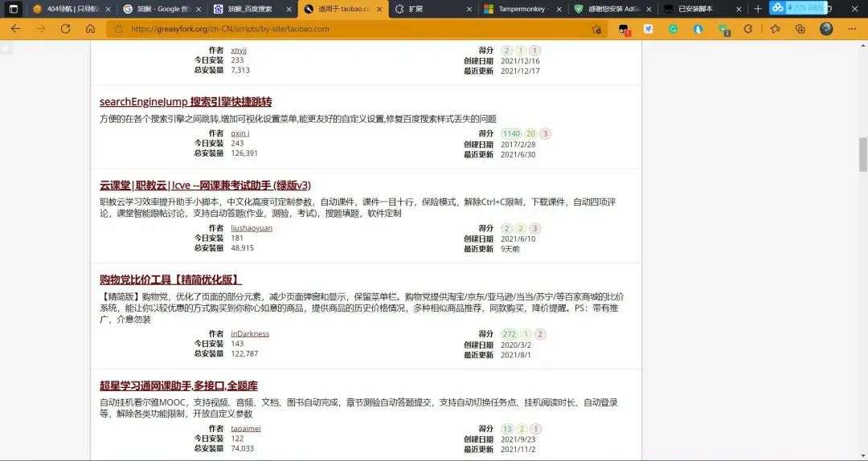Viewport: 868px width, 461px height.
Task: Go back to the previous page
Action: pyautogui.click(x=15, y=29)
